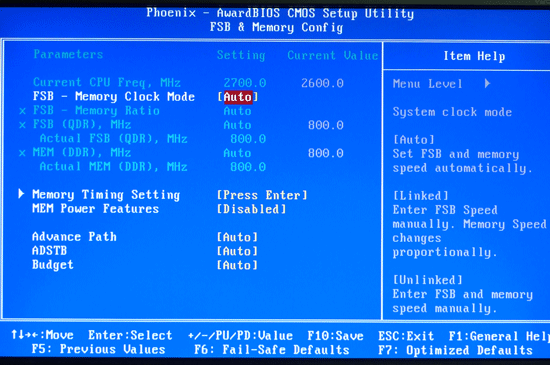Image resolution: width=550 pixels, height=365 pixels.
Task: Click the Current Value column header
Action: point(333,55)
